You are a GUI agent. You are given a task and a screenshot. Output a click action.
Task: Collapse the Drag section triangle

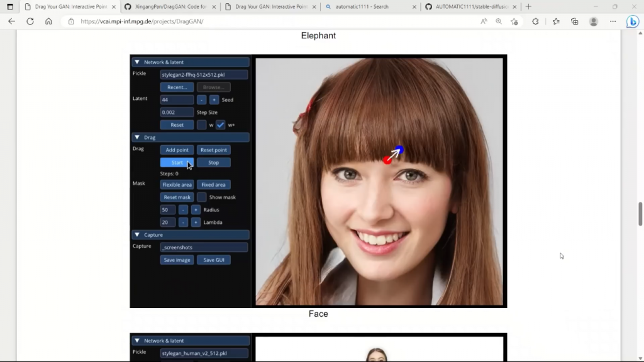click(137, 137)
